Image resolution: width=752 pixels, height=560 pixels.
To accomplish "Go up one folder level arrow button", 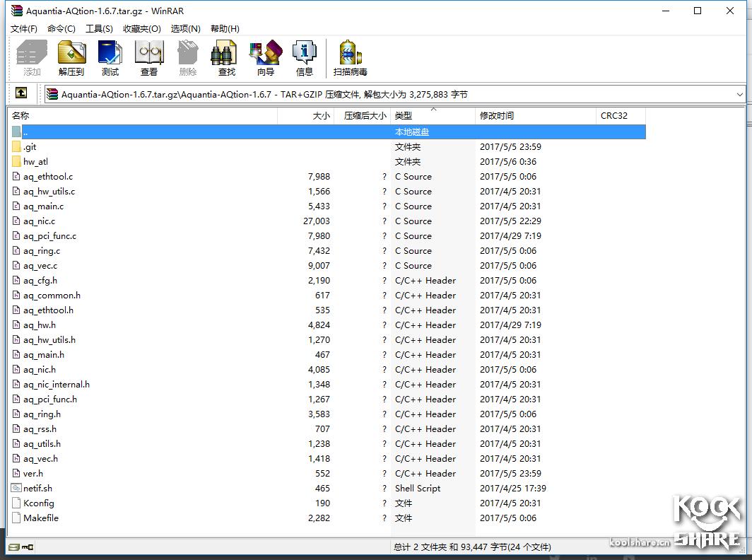I will pyautogui.click(x=21, y=93).
